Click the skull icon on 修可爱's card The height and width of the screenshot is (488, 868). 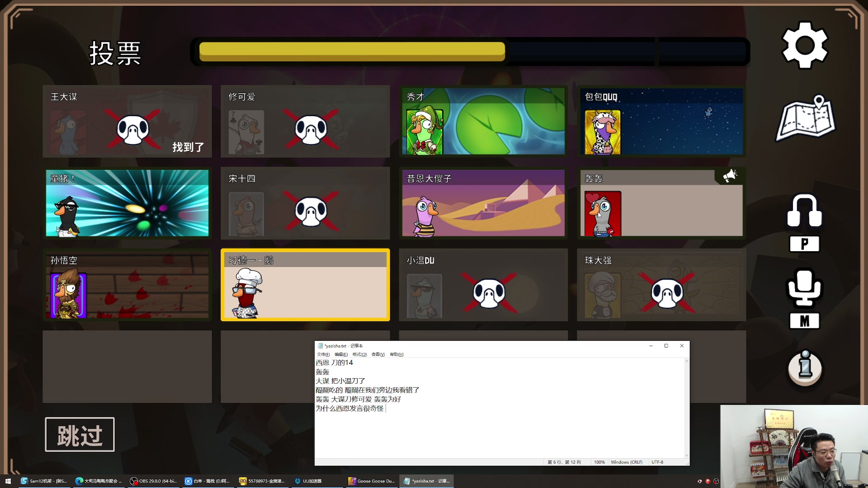click(x=311, y=130)
